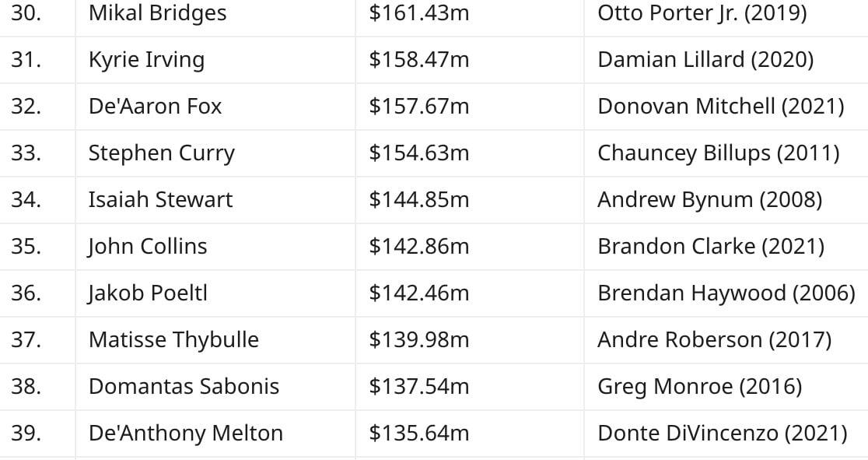The width and height of the screenshot is (868, 460).
Task: Select Kyrie Irving in row 31
Action: (146, 60)
